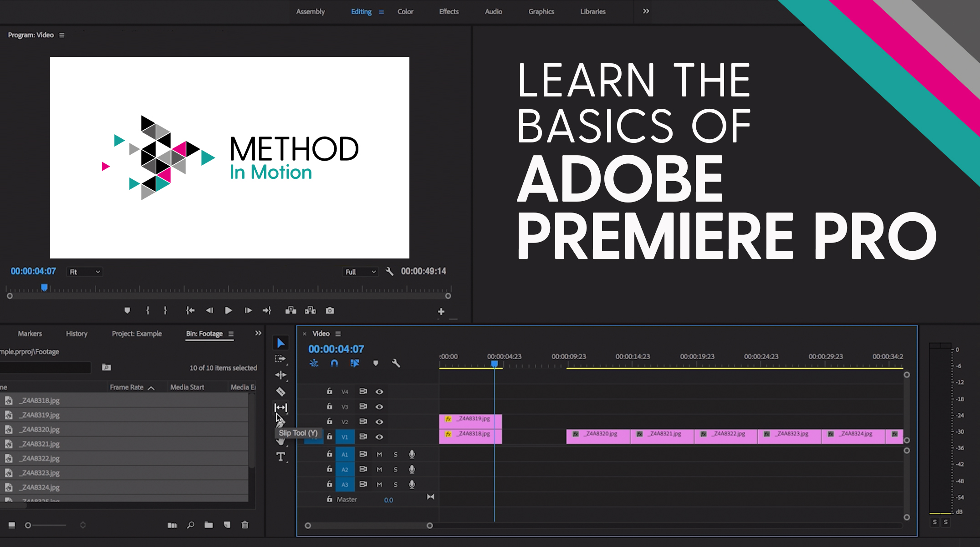Delete selected items with trash icon
This screenshot has height=547, width=980.
pyautogui.click(x=245, y=525)
